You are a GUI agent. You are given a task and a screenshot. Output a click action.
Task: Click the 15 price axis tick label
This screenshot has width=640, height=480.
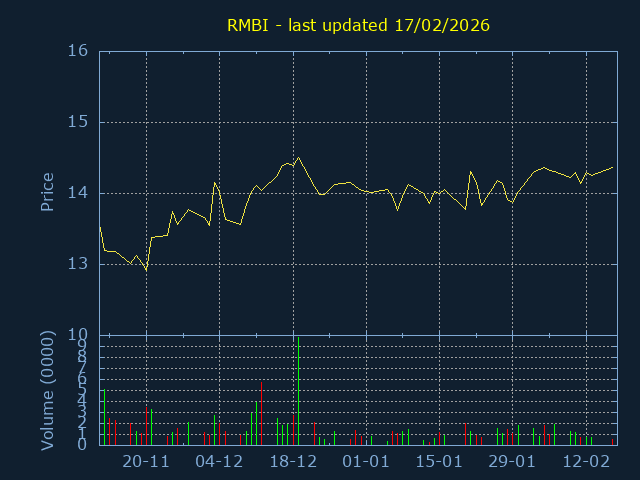78,122
